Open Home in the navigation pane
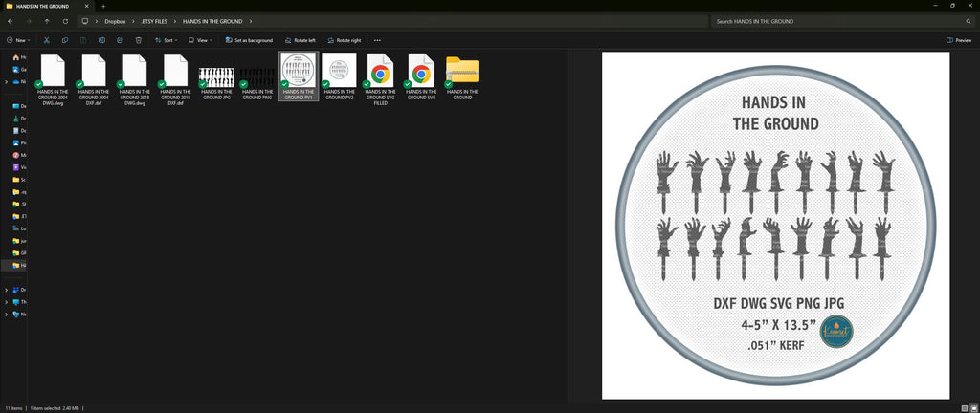Screen dimensions: 980x413 tap(19, 57)
